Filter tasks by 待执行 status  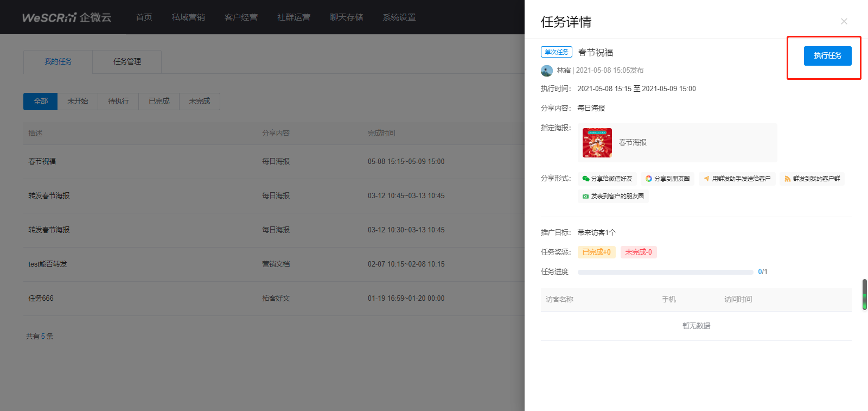click(x=118, y=102)
